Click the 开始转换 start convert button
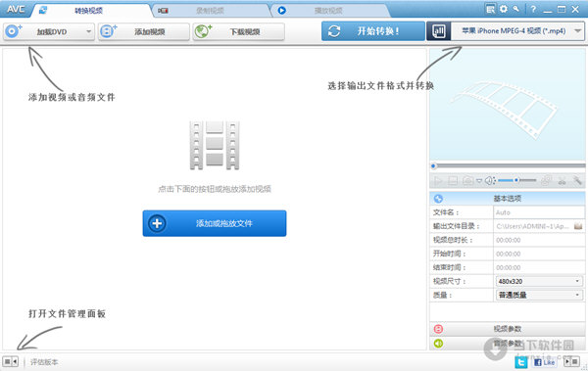Image resolution: width=588 pixels, height=371 pixels. [x=373, y=31]
